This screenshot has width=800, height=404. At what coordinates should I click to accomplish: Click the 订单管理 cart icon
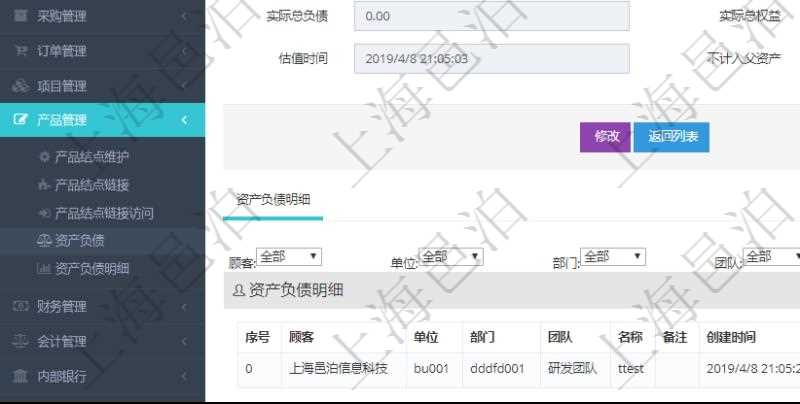tap(20, 50)
